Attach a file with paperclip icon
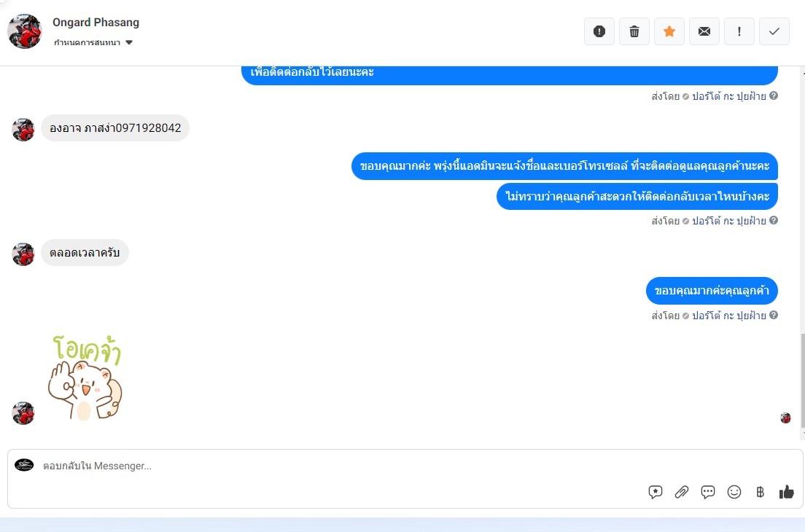 pyautogui.click(x=681, y=492)
